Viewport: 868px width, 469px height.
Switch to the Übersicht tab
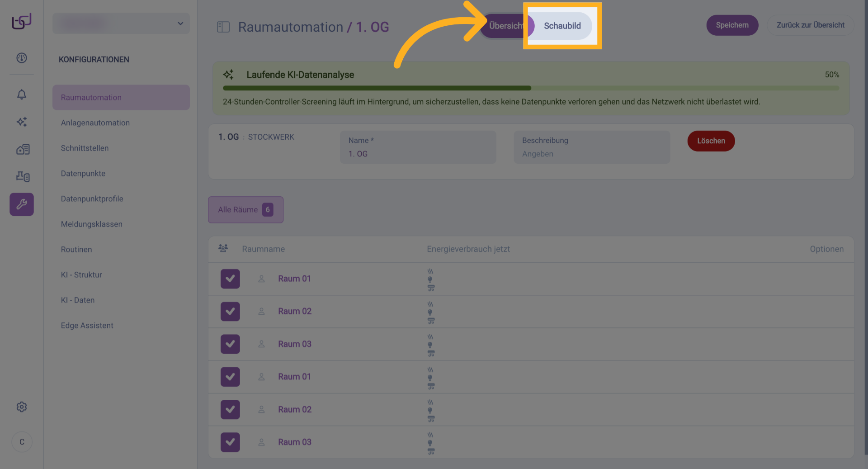(505, 26)
